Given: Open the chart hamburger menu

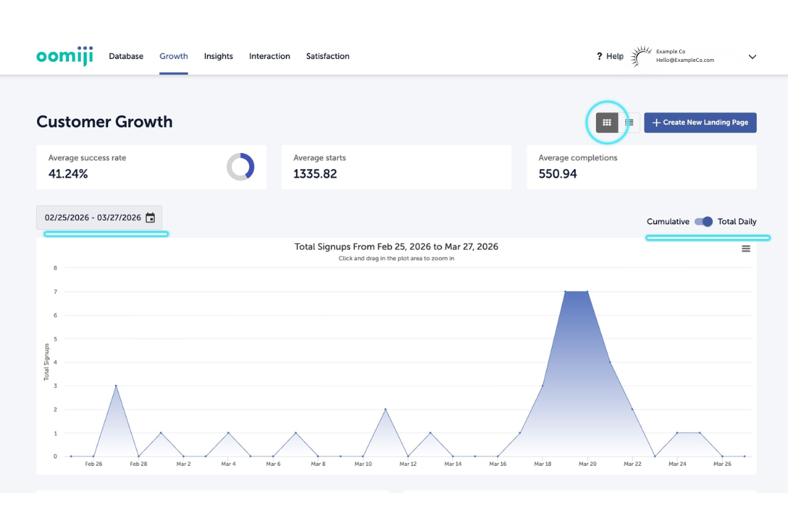Looking at the screenshot, I should (745, 248).
